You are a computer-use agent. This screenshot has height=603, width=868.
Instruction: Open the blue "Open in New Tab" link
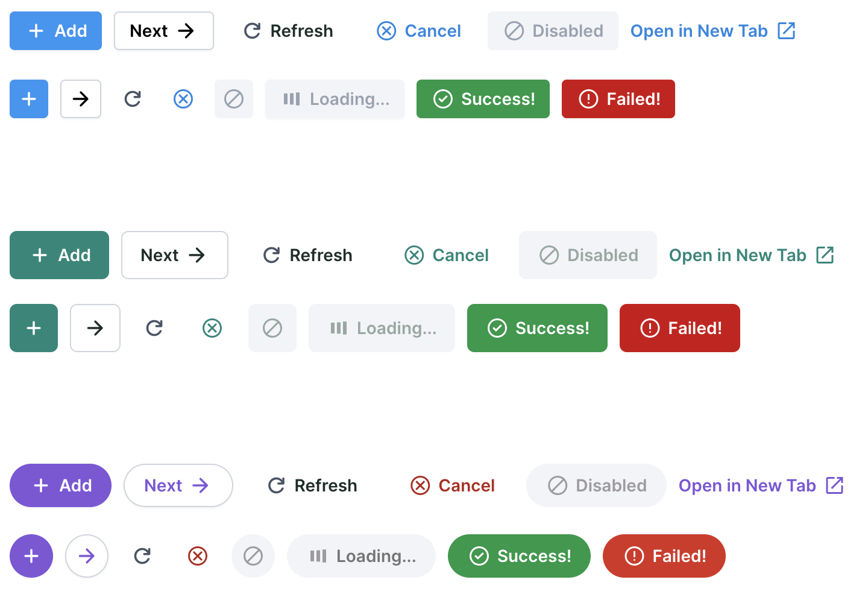(713, 31)
